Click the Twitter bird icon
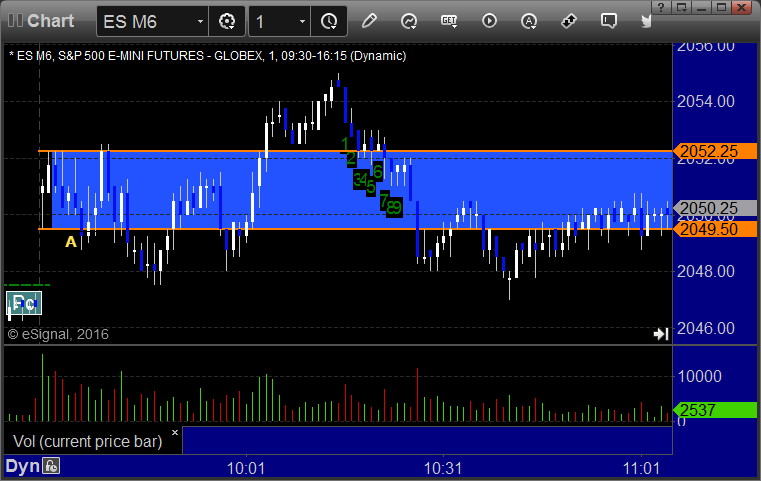Image resolution: width=761 pixels, height=481 pixels. click(x=646, y=21)
